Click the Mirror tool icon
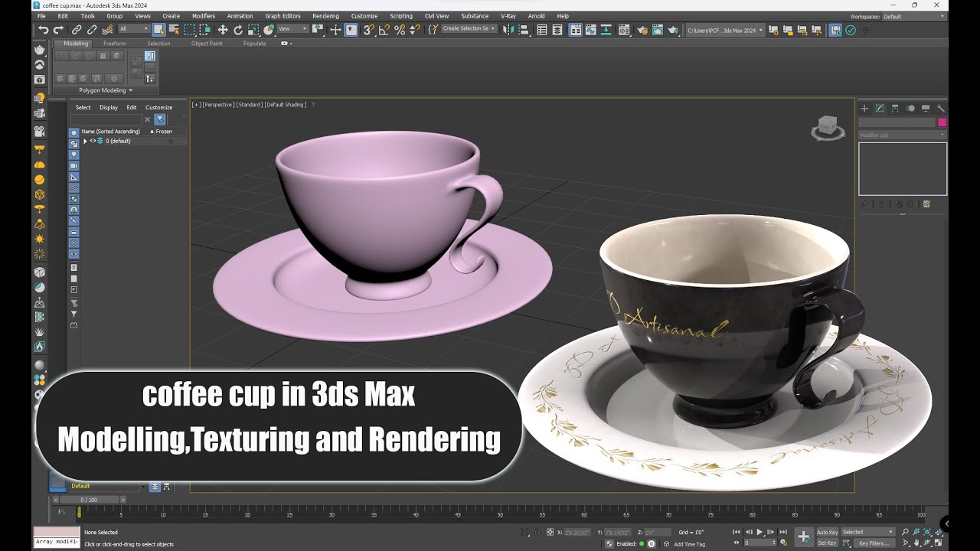Image resolution: width=980 pixels, height=551 pixels. pos(508,30)
